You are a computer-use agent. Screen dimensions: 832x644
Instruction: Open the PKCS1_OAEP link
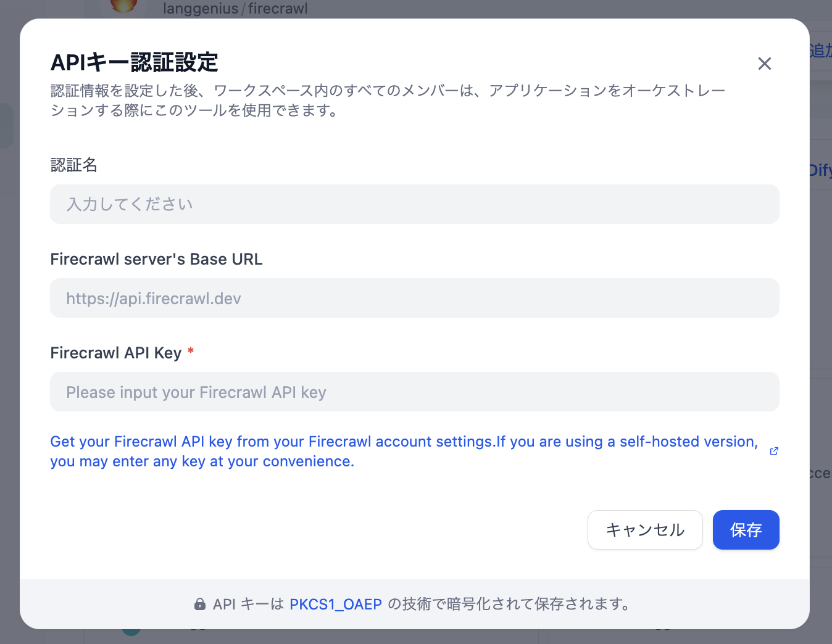coord(335,604)
